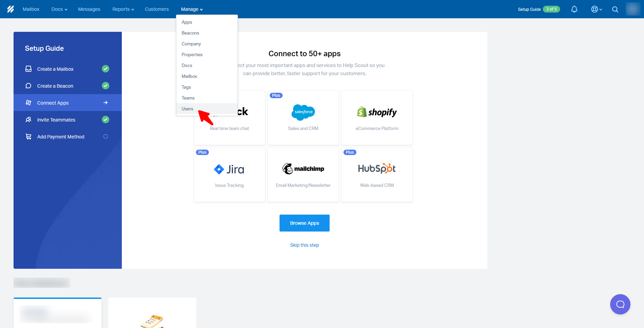Open Customers in the top navigation

[x=157, y=9]
